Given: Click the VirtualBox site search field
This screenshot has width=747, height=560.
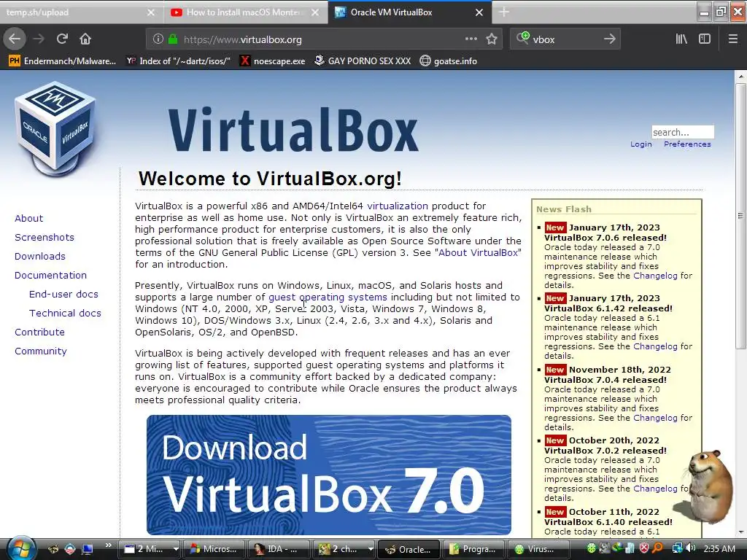Looking at the screenshot, I should tap(683, 132).
